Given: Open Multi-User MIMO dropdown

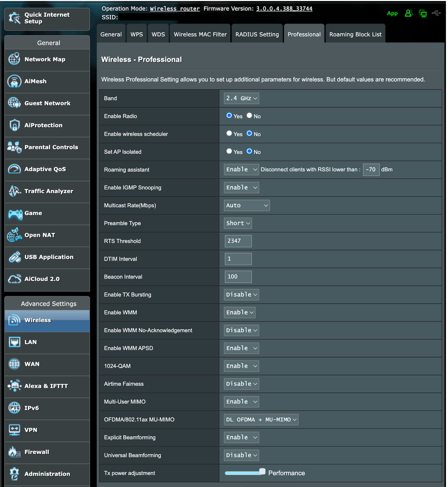Looking at the screenshot, I should pos(241,402).
